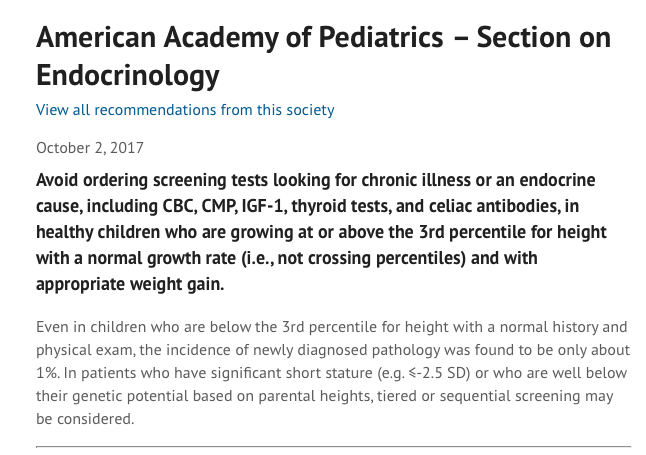646x455 pixels.
Task: Click '(e.g. ≤-2.5 SD)' in the gray paragraph
Action: (x=424, y=373)
